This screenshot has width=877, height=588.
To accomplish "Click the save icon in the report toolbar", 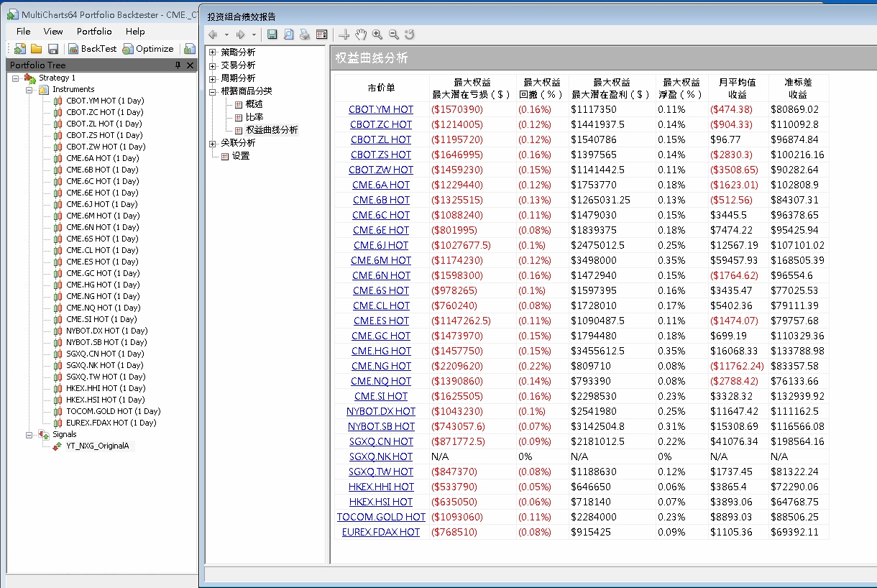I will tap(272, 35).
